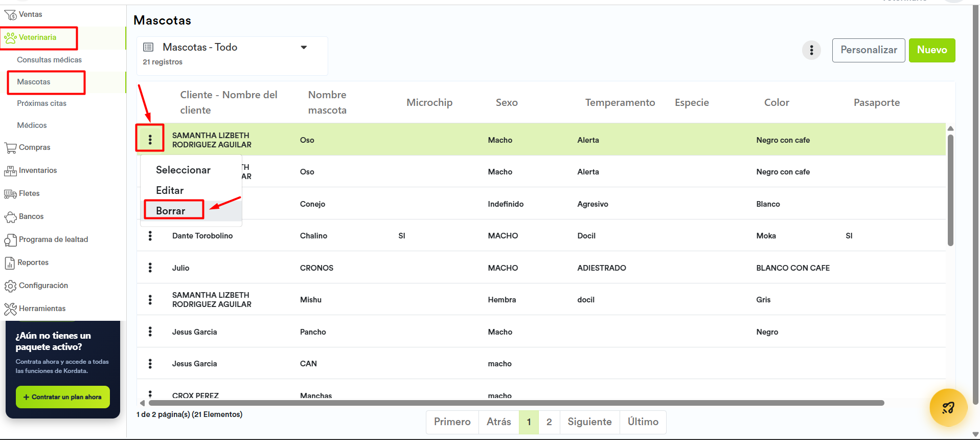Click the Herramientas tools icon
This screenshot has width=980, height=440.
pyautogui.click(x=10, y=309)
